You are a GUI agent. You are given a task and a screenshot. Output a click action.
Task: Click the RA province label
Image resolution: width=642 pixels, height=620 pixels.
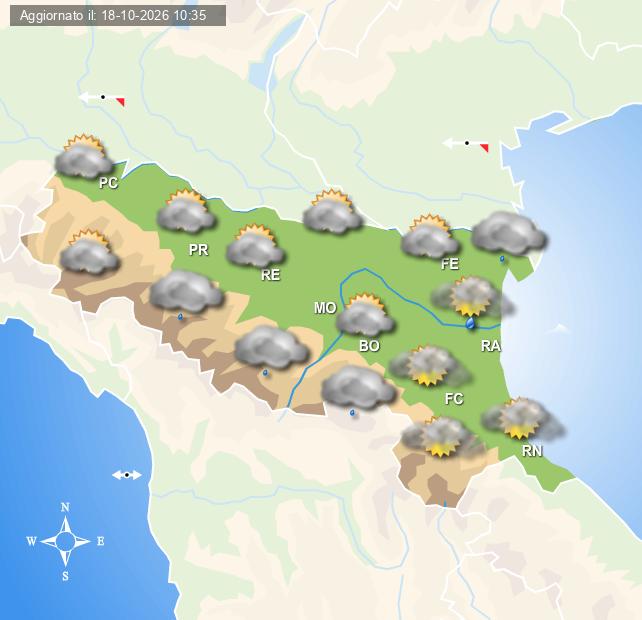coord(491,346)
